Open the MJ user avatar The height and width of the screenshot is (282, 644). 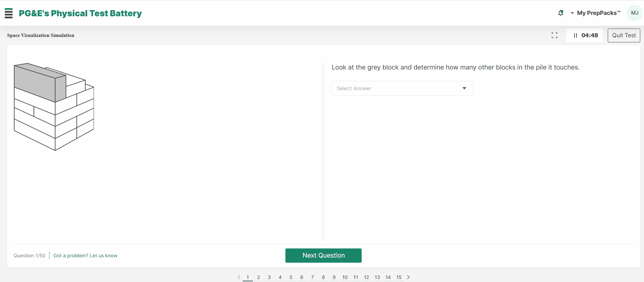(x=635, y=13)
